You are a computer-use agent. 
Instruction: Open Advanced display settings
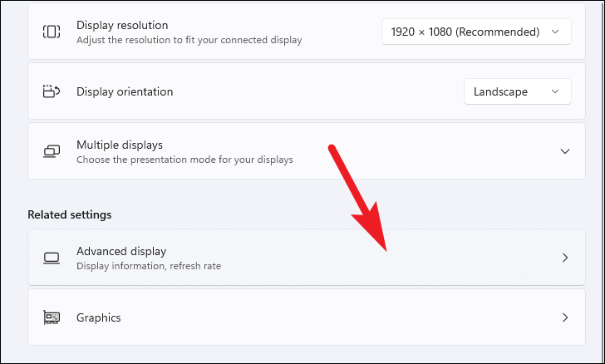tap(307, 258)
